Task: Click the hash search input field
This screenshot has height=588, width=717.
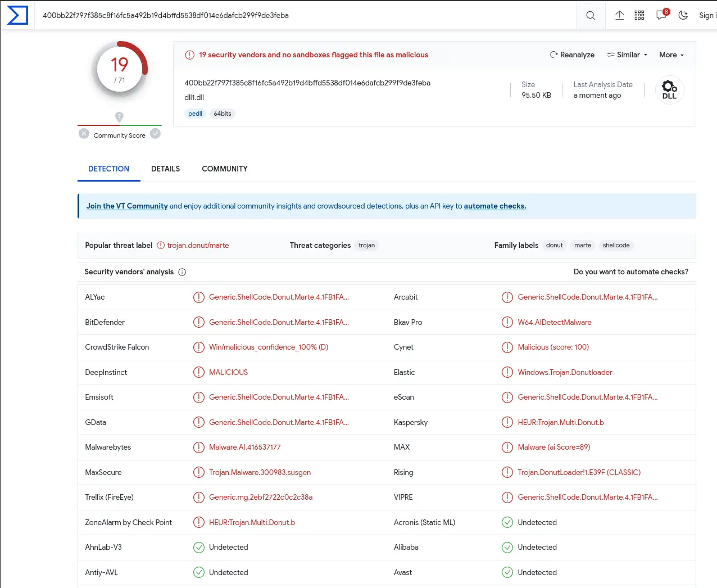Action: point(303,16)
